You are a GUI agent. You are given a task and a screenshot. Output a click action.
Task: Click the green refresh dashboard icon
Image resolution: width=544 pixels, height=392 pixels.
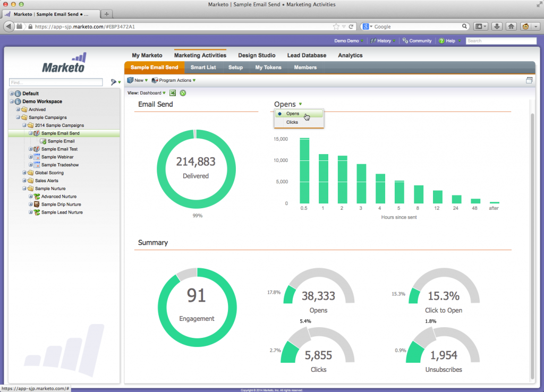click(183, 93)
